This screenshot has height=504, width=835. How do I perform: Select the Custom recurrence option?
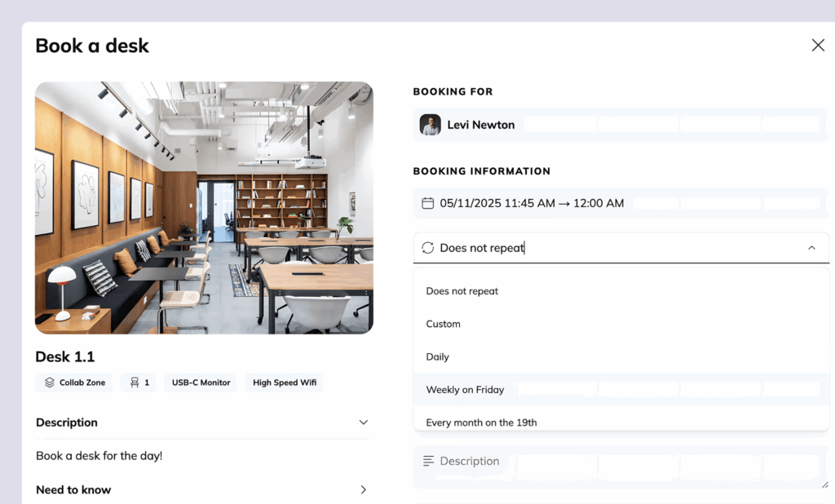click(x=443, y=324)
